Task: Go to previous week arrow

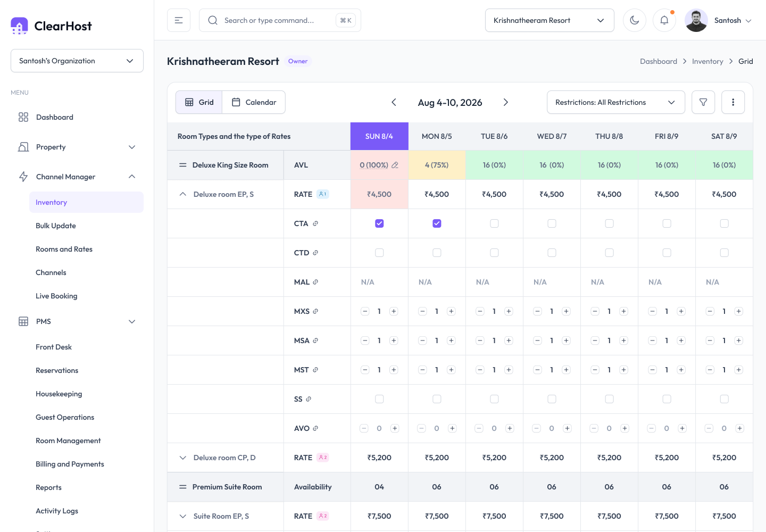Action: coord(394,102)
